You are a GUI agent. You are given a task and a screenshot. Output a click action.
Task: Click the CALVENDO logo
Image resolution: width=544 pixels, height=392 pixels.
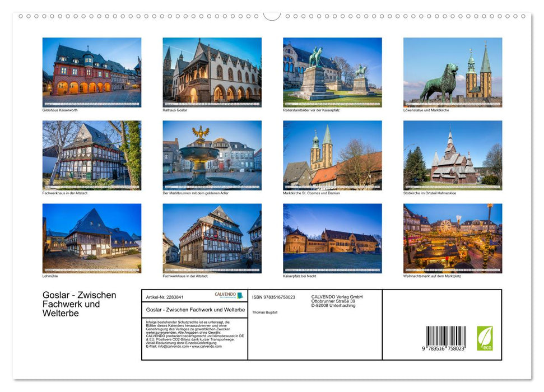coord(229,295)
